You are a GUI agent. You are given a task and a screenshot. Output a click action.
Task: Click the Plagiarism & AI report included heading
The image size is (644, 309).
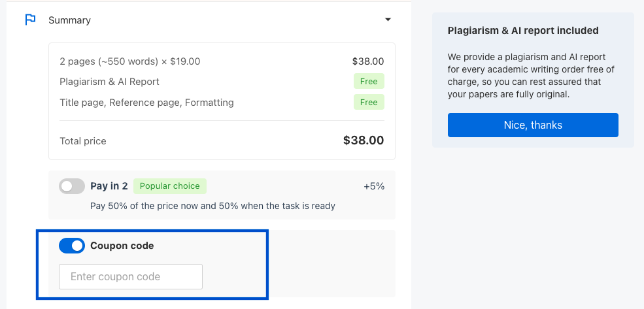pos(523,30)
